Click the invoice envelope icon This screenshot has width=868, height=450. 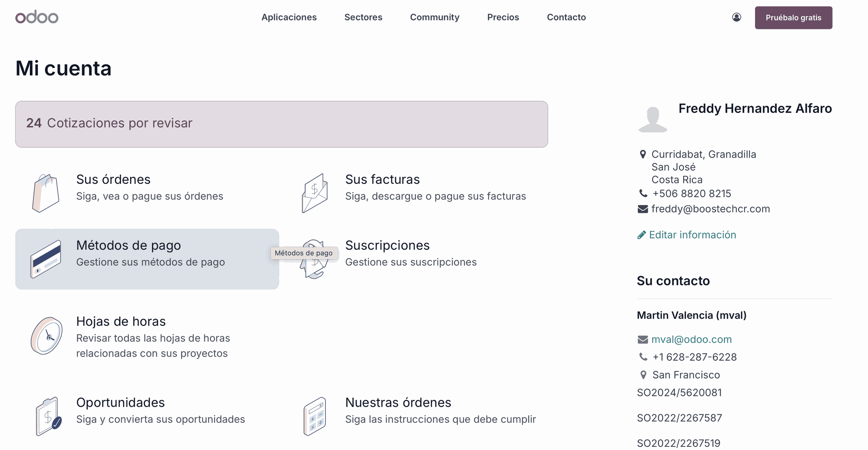coord(315,193)
